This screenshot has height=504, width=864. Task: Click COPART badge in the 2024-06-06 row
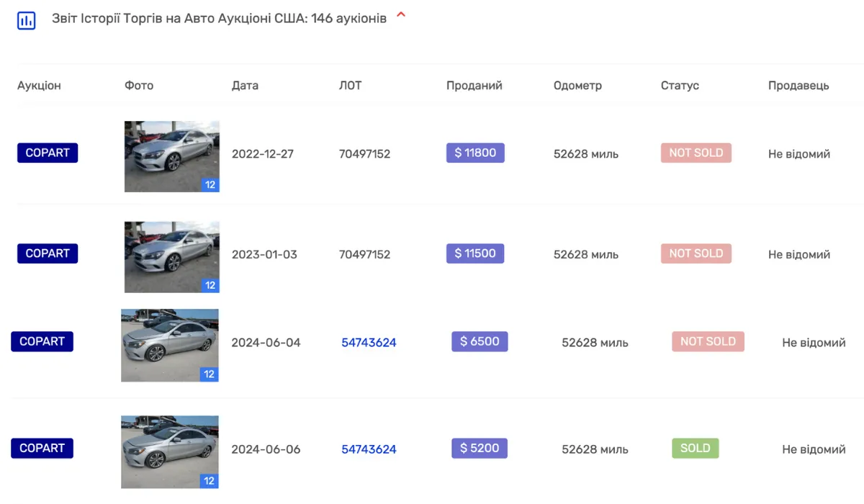pos(42,448)
